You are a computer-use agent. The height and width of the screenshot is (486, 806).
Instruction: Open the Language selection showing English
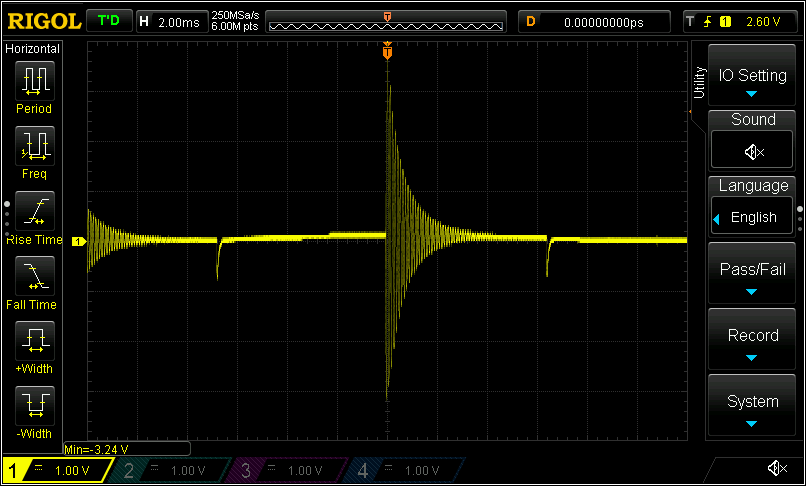[x=752, y=217]
